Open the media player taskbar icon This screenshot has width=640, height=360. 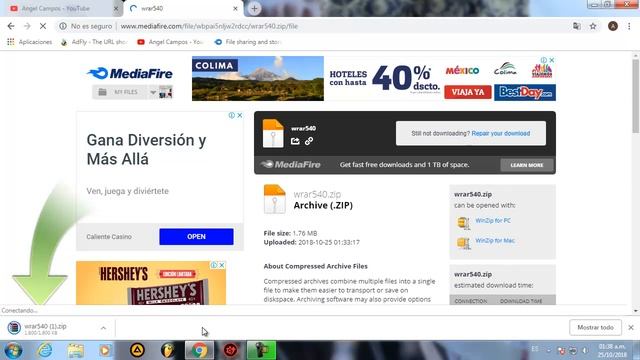[x=105, y=351]
